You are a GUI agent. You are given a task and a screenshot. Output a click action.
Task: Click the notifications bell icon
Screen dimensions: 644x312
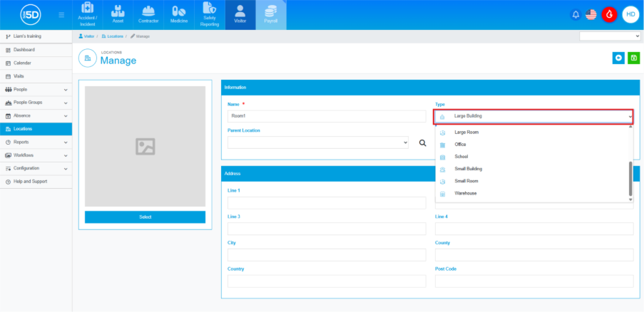(576, 14)
